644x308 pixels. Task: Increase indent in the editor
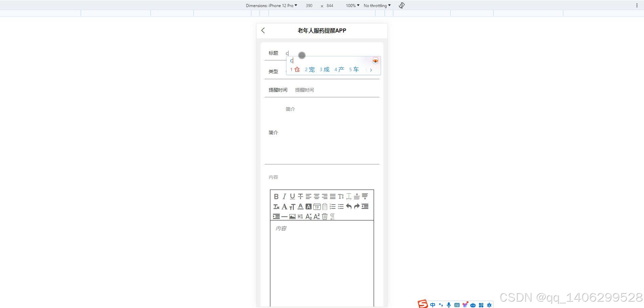(276, 217)
